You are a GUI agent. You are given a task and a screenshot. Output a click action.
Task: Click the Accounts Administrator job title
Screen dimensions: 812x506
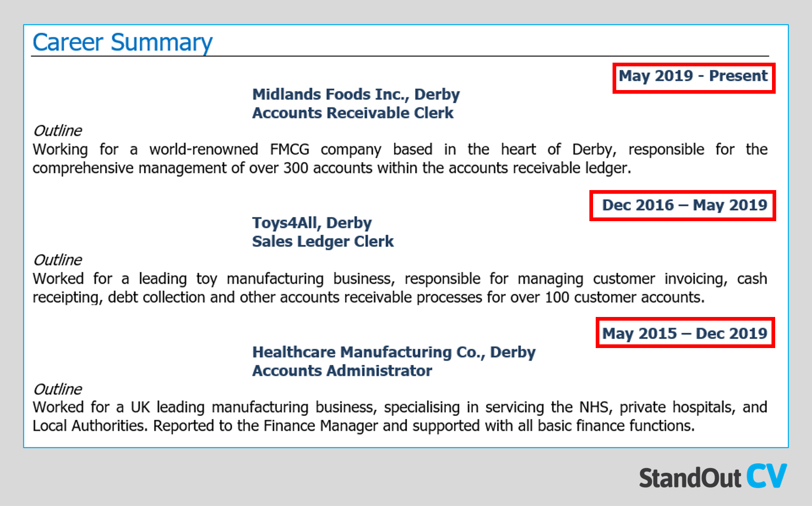coord(342,371)
